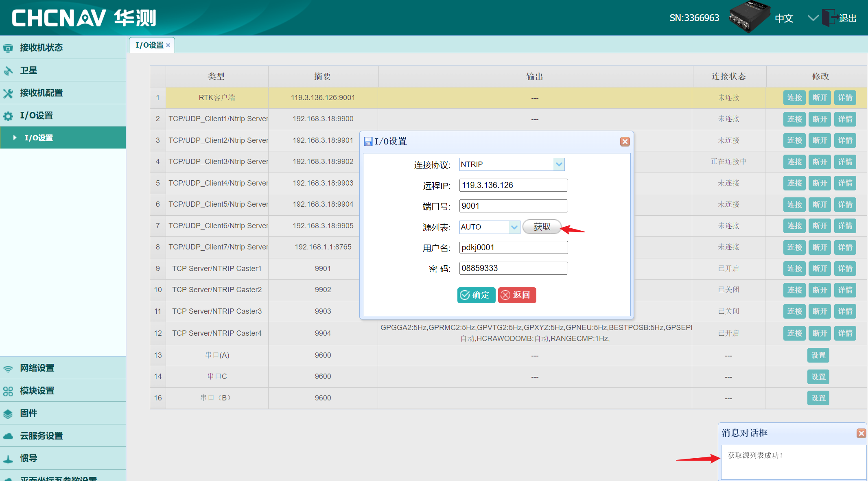Viewport: 868px width, 481px height.
Task: Close the I/O设置 dialog
Action: click(x=625, y=141)
